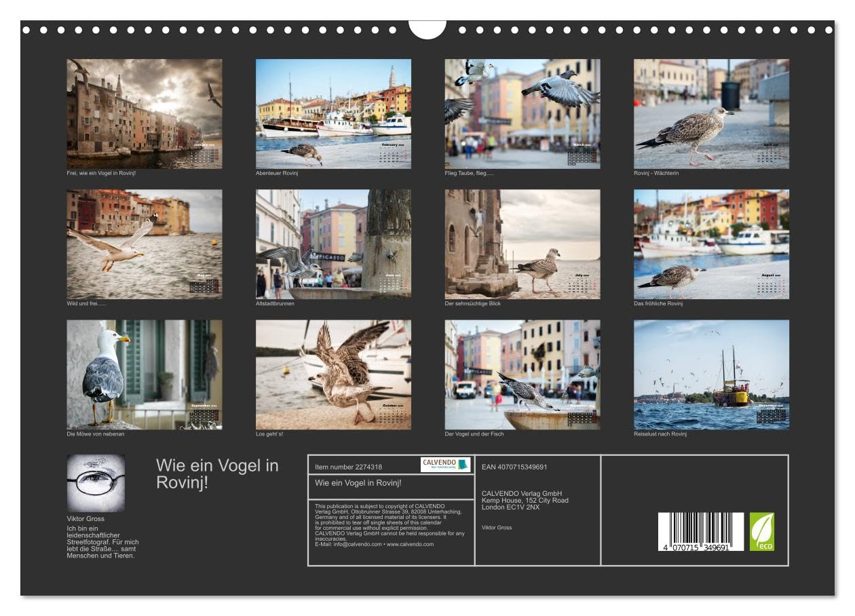Select the 'Flieg Taube, flieg' pigeon photo
This screenshot has width=855, height=616.
tap(522, 114)
